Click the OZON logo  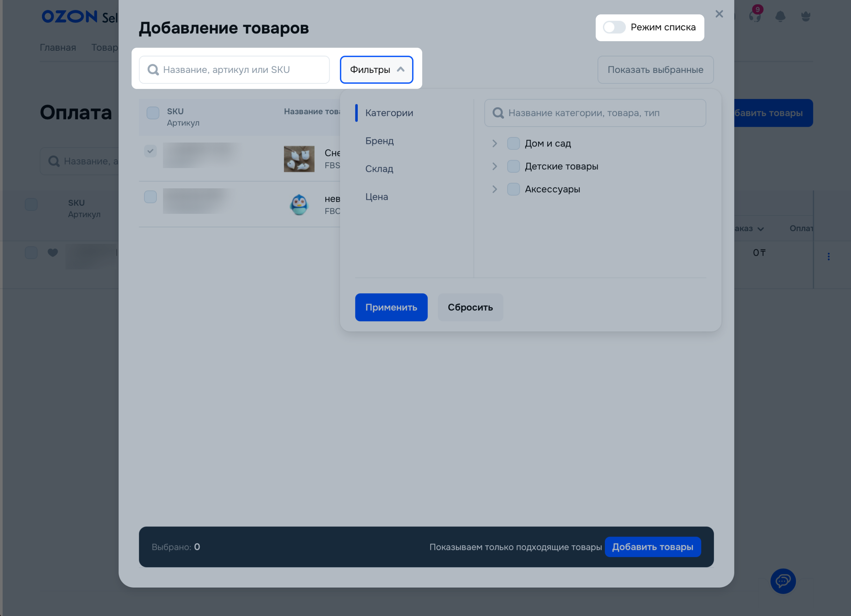pyautogui.click(x=70, y=16)
